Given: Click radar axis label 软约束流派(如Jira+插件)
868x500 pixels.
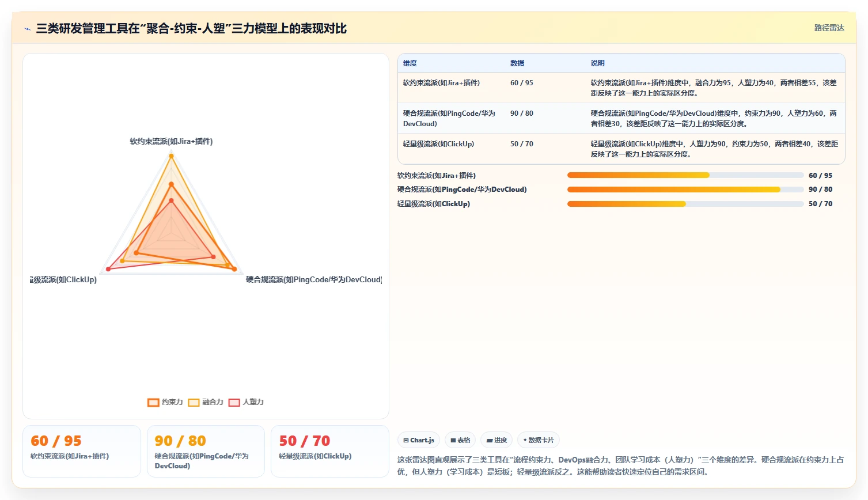Looking at the screenshot, I should (x=171, y=141).
